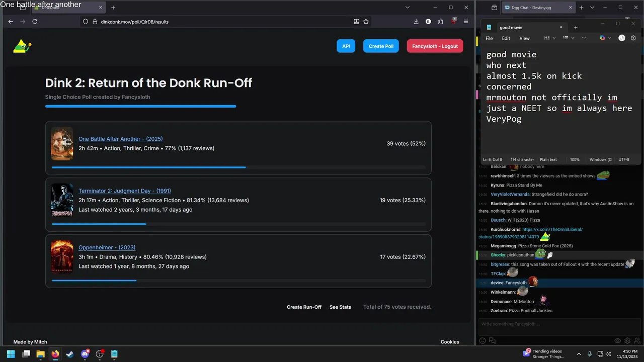Open Notepad File menu
This screenshot has width=644, height=362.
point(489,38)
